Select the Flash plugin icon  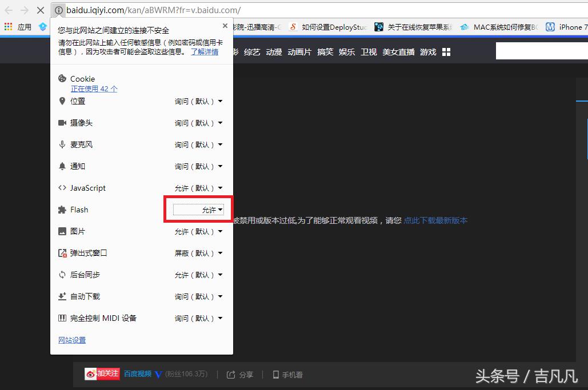62,209
